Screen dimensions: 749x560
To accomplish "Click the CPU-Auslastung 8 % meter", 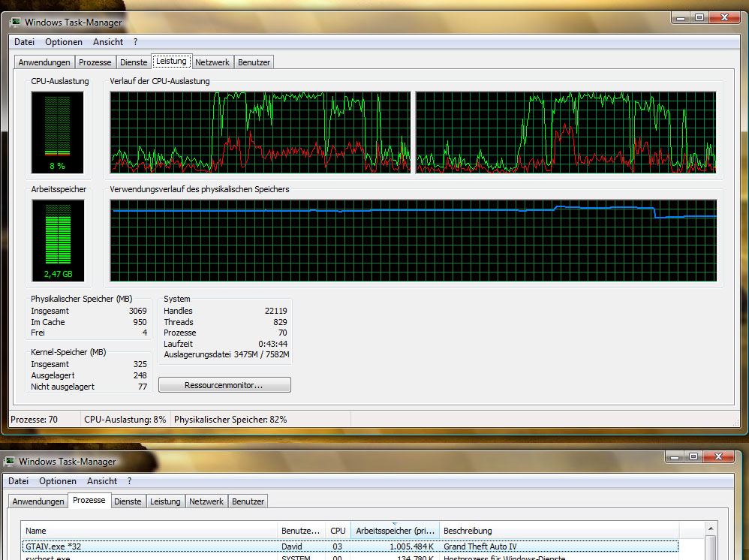I will pos(57,132).
